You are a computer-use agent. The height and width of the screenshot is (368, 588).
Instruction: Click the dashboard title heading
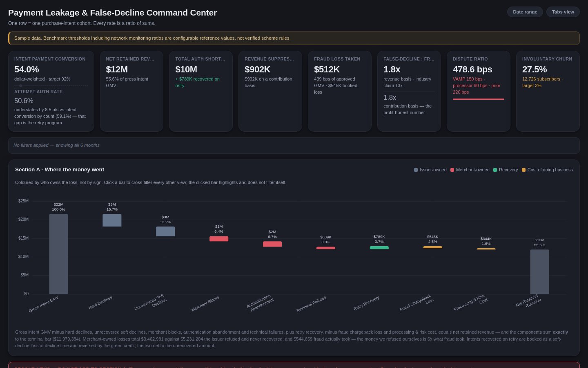point(112,13)
